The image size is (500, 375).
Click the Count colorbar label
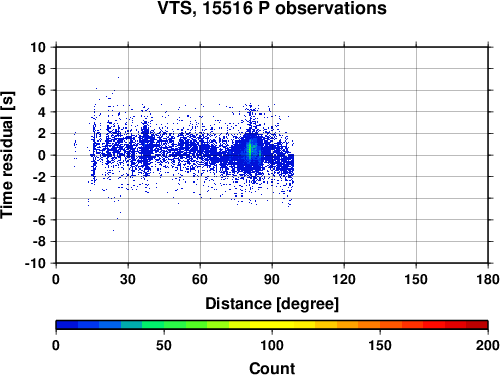coord(272,368)
